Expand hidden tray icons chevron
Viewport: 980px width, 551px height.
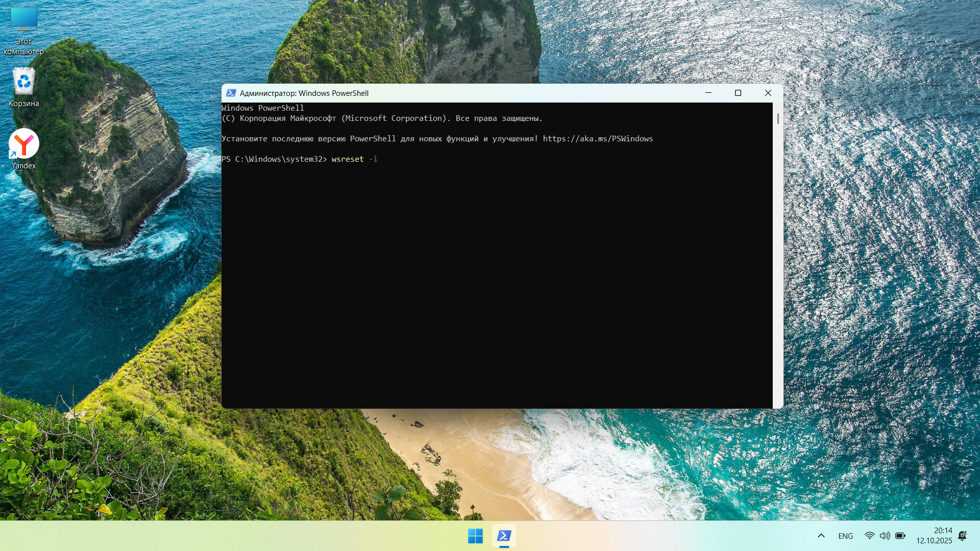coord(821,536)
